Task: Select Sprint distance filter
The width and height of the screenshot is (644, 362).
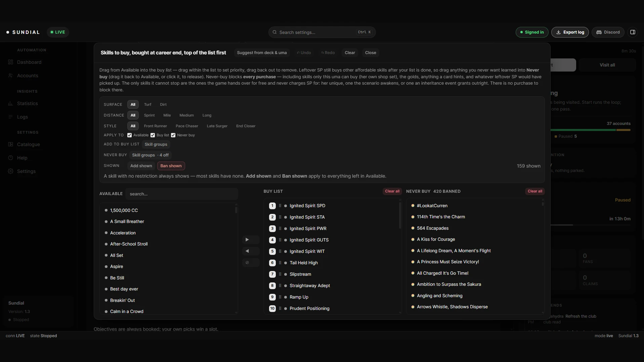Action: (149, 115)
